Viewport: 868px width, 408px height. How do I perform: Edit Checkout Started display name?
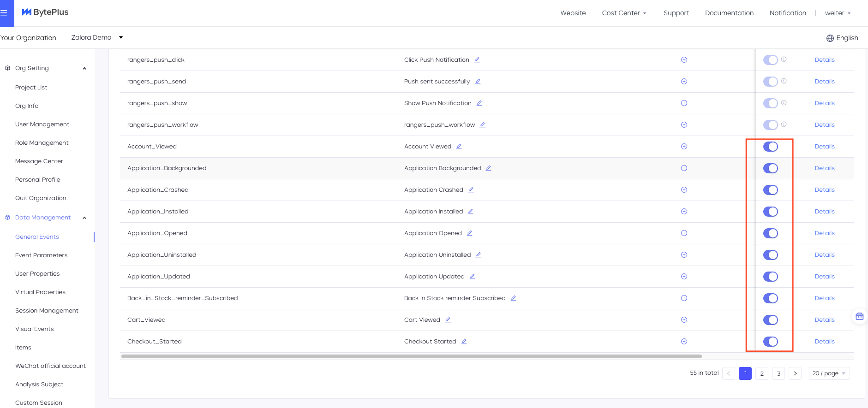click(464, 342)
